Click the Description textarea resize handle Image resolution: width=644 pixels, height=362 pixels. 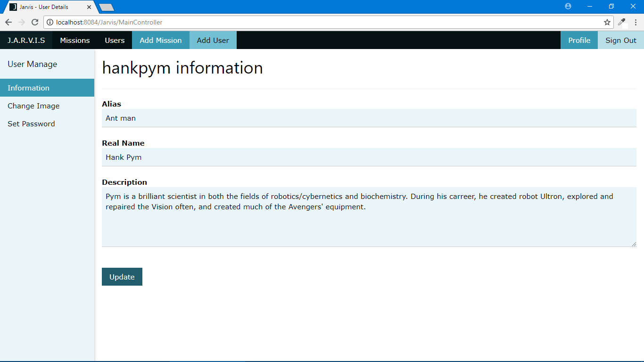tap(634, 244)
